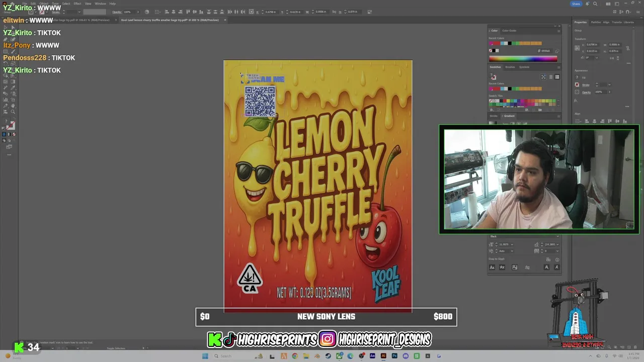The image size is (644, 362).
Task: Click the hex color value field
Action: 545,51
